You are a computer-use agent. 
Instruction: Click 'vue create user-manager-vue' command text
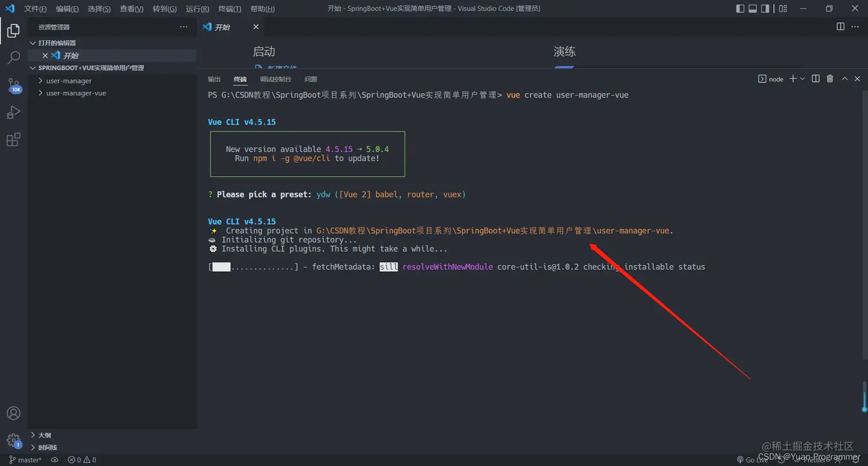click(567, 95)
